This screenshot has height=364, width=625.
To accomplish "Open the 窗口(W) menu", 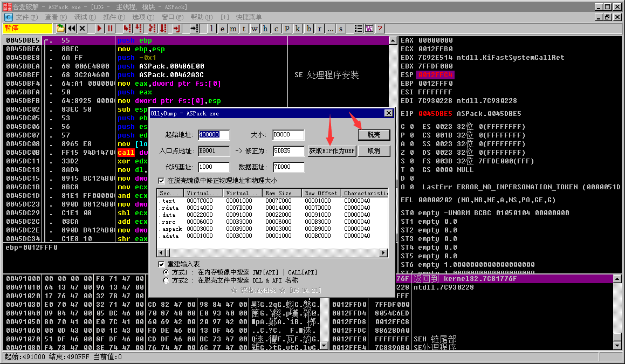I will (173, 17).
